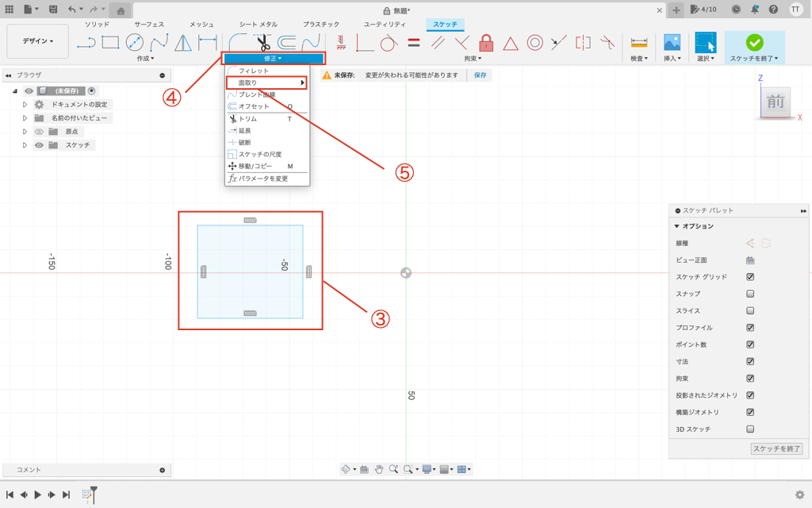The width and height of the screenshot is (812, 508).
Task: Select the Circle sketch tool
Action: click(135, 43)
